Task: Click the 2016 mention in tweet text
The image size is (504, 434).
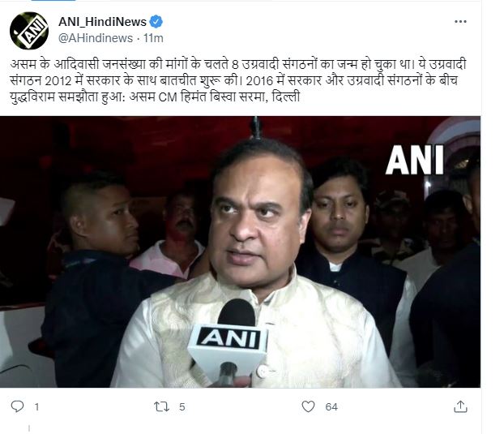Action: pyautogui.click(x=260, y=81)
